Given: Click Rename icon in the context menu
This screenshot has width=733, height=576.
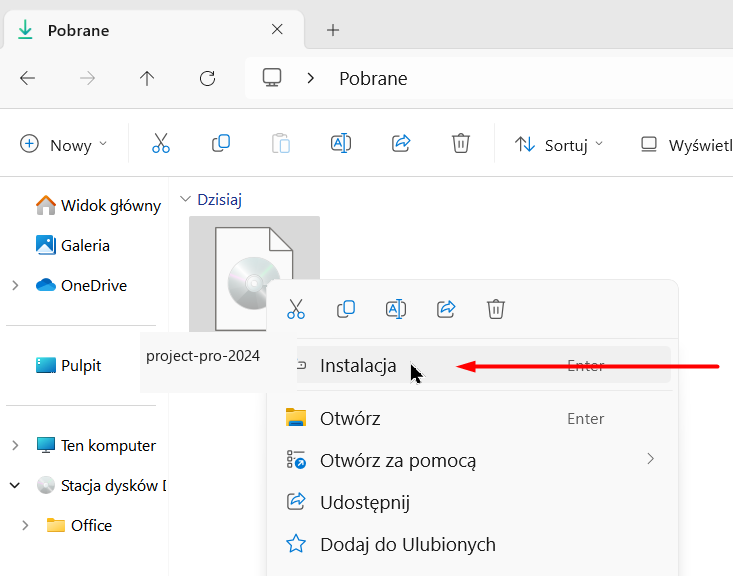Looking at the screenshot, I should [x=396, y=309].
